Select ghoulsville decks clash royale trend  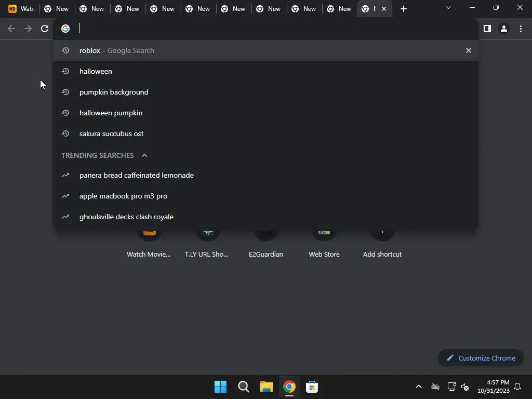[265, 217]
